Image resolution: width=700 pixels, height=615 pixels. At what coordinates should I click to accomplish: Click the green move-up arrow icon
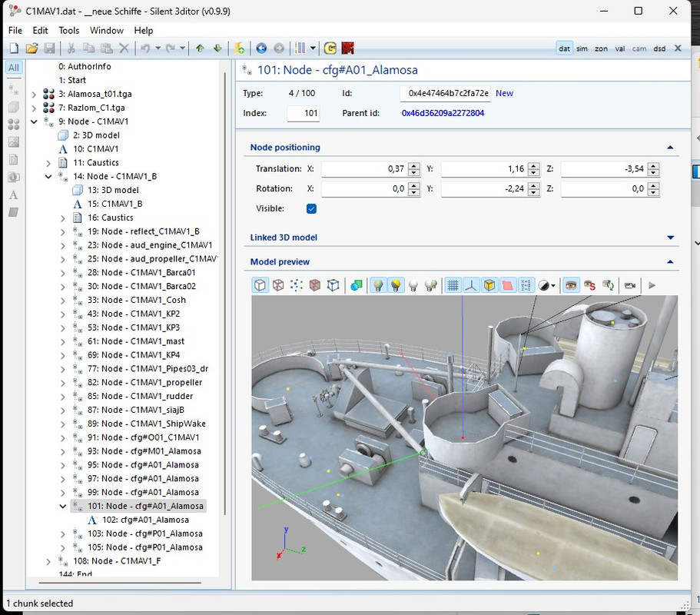[201, 48]
